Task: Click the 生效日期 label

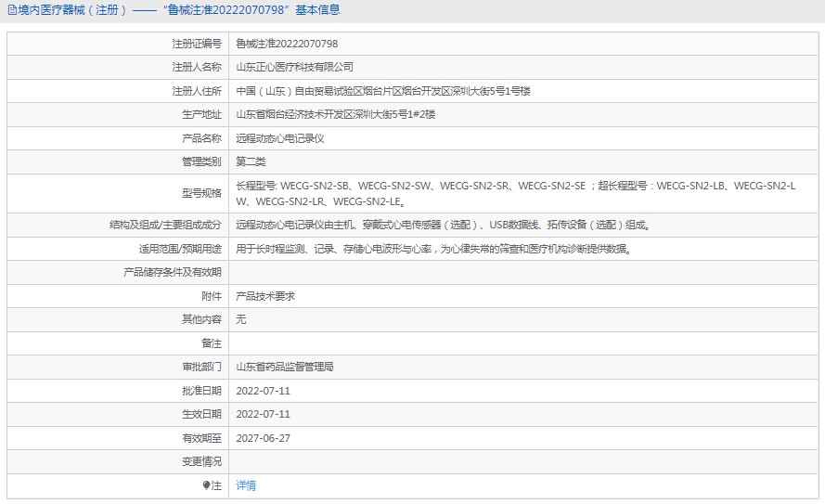Action: (x=202, y=414)
